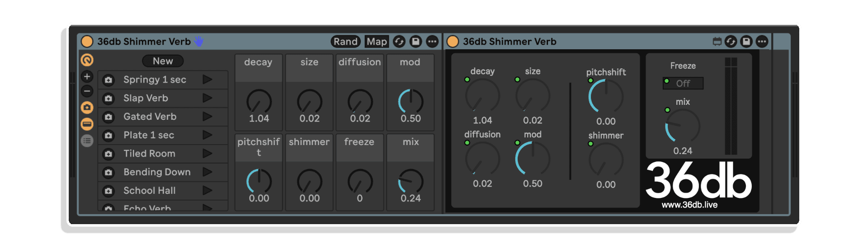The width and height of the screenshot is (868, 249).
Task: Click the 36db logo
Action: (698, 180)
